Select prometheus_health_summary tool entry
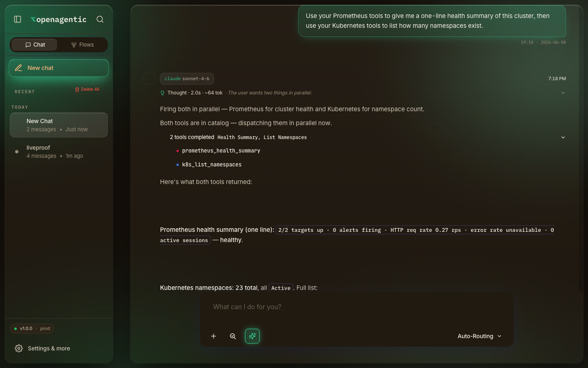 [221, 151]
